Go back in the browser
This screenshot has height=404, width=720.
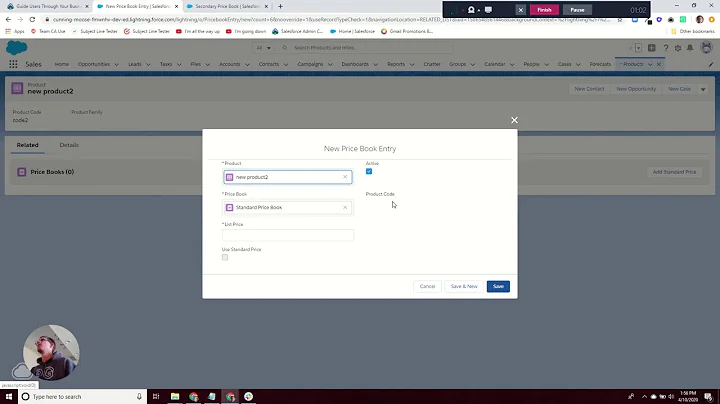tap(8, 19)
